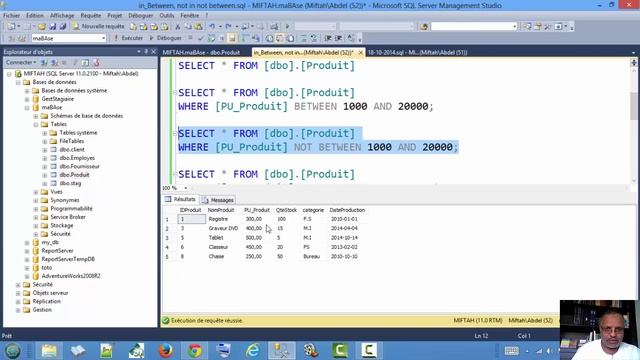The height and width of the screenshot is (360, 640).
Task: Click the Cancel executing query icon
Action: point(190,38)
